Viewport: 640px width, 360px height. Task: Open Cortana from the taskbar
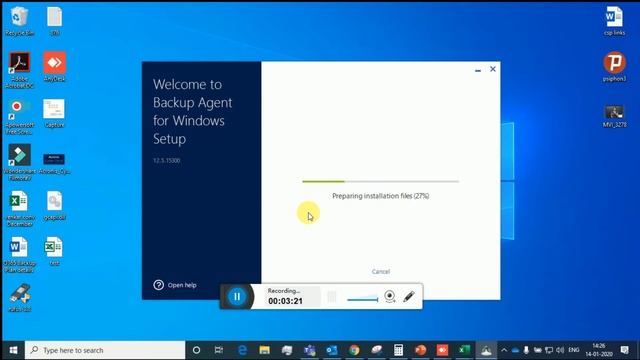[x=196, y=350]
